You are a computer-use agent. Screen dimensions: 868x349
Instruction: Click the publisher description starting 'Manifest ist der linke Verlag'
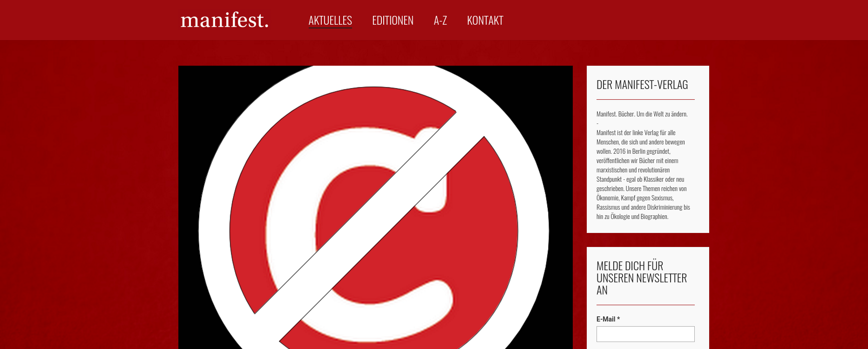[x=643, y=174]
